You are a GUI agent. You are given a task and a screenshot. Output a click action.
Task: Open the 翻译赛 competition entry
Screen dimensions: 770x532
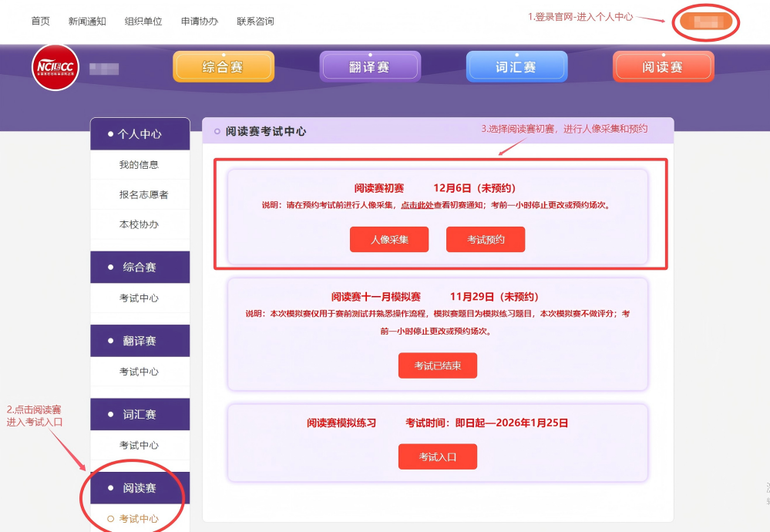tap(370, 66)
